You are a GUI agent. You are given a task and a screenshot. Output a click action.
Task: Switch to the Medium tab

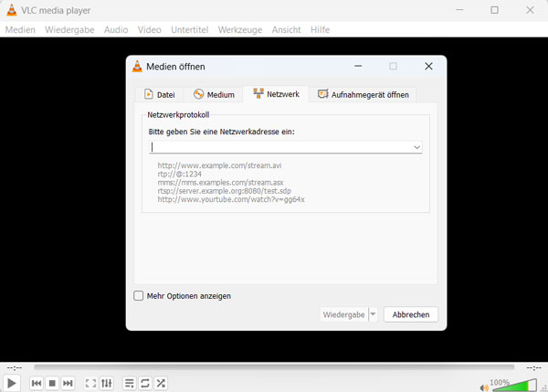214,94
